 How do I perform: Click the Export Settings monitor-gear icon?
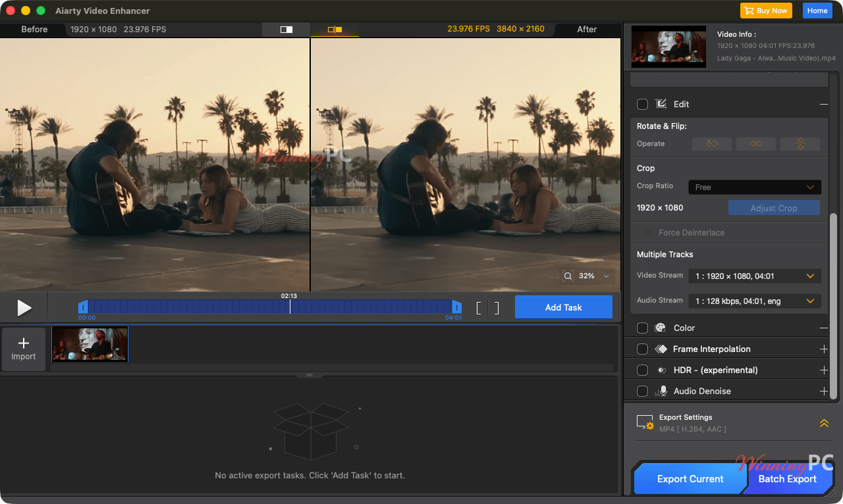click(x=645, y=422)
